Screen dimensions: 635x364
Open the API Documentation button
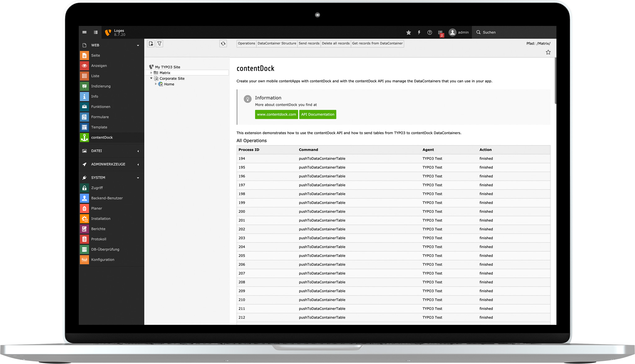click(318, 114)
